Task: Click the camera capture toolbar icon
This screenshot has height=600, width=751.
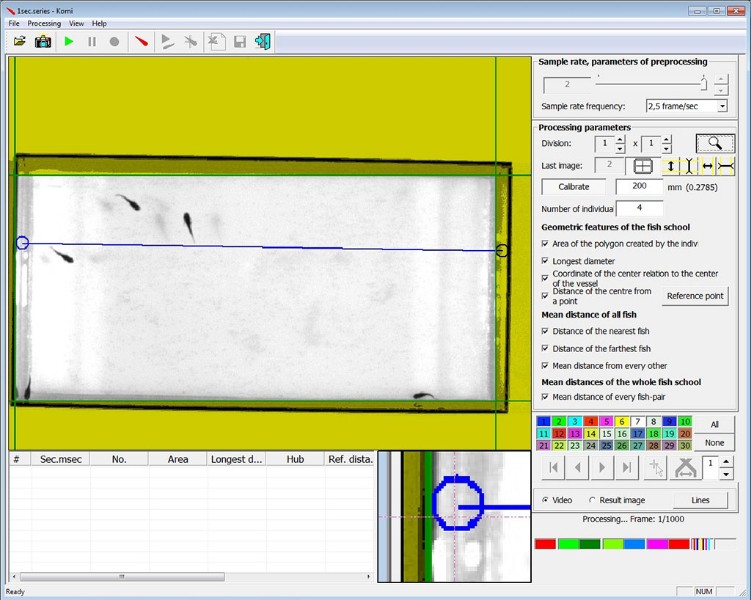Action: click(x=43, y=41)
